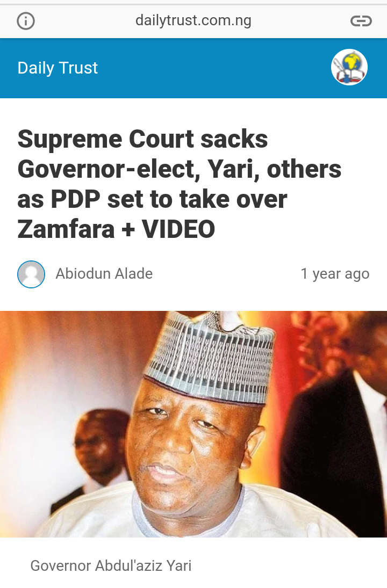View the photo of Governor Yari

pyautogui.click(x=193, y=424)
